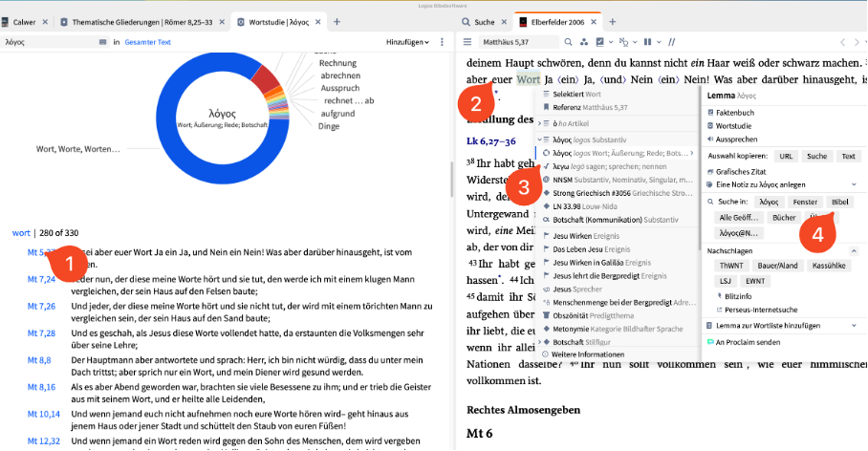Look up in EWNT
868x451 pixels.
coord(755,281)
